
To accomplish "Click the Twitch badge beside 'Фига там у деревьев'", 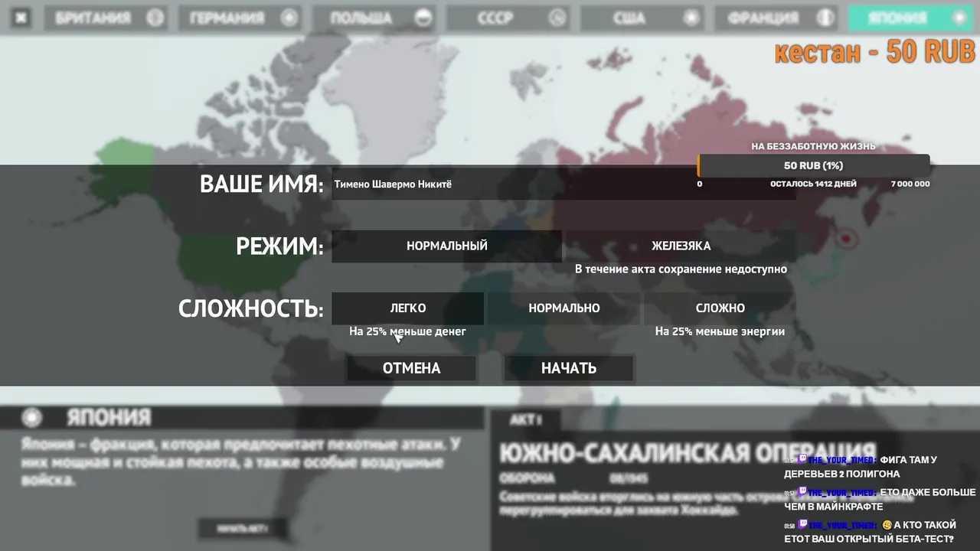I will coord(802,460).
